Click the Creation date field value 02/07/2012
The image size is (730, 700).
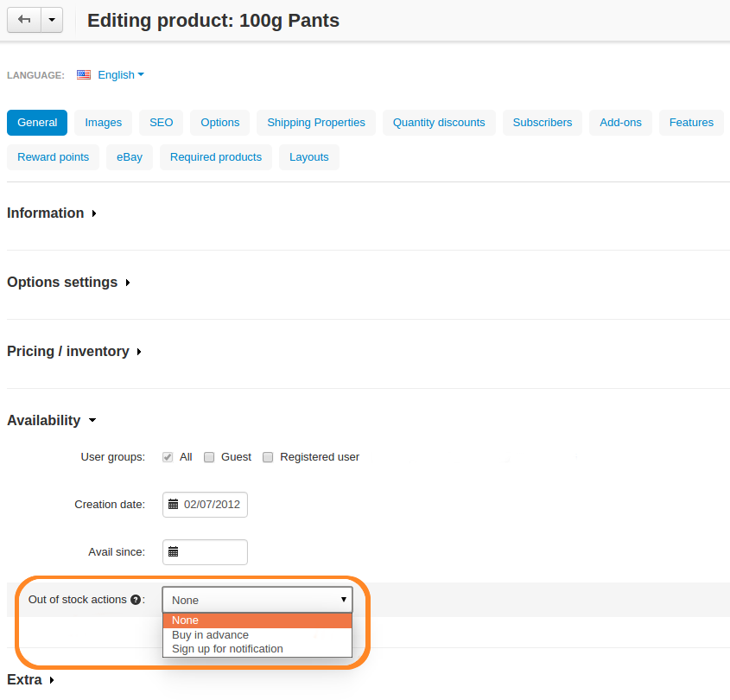[212, 505]
